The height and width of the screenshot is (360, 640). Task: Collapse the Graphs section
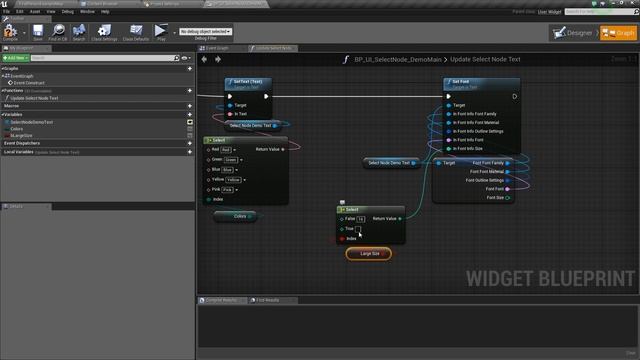pos(2,69)
